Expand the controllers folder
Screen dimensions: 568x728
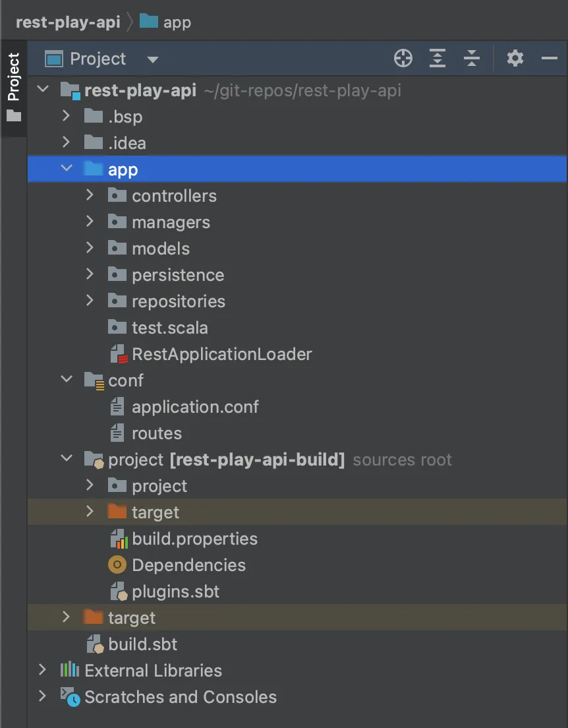90,195
